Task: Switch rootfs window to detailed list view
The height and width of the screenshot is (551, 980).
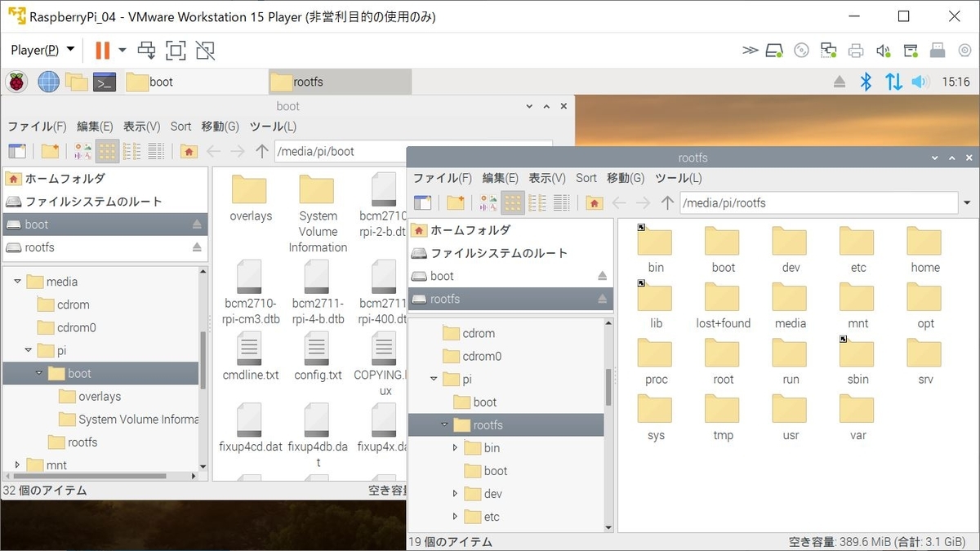Action: pos(561,202)
